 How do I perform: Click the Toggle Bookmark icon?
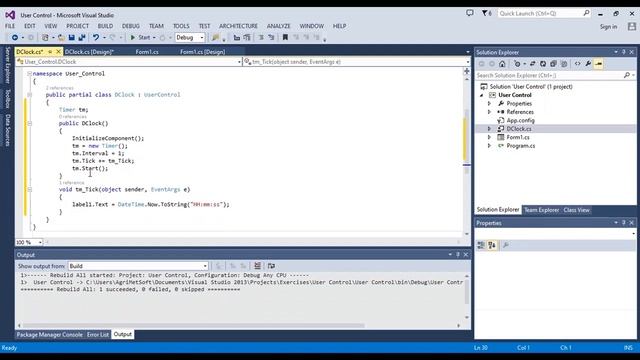285,38
